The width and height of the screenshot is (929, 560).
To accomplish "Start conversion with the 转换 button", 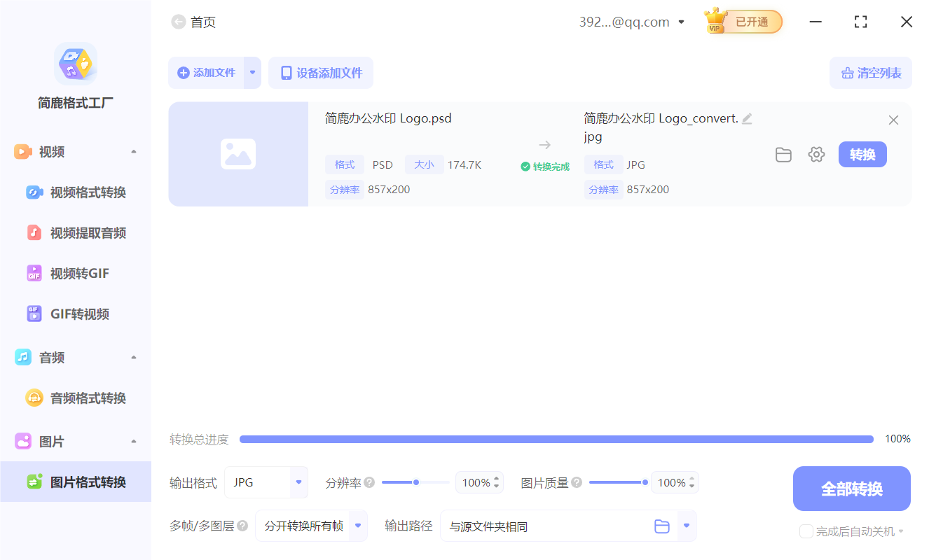I will point(862,154).
